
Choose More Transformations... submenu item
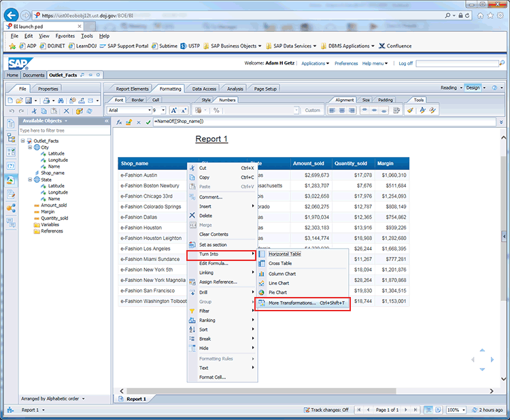tap(303, 303)
